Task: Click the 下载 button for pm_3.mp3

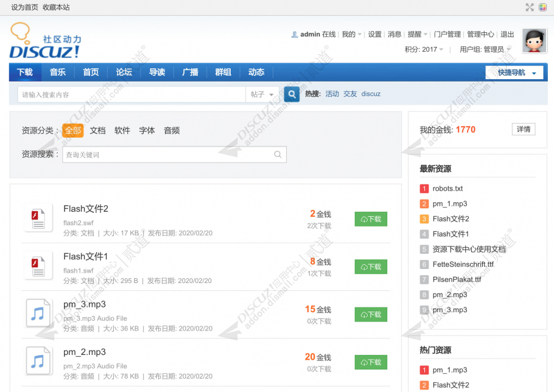Action: tap(371, 314)
